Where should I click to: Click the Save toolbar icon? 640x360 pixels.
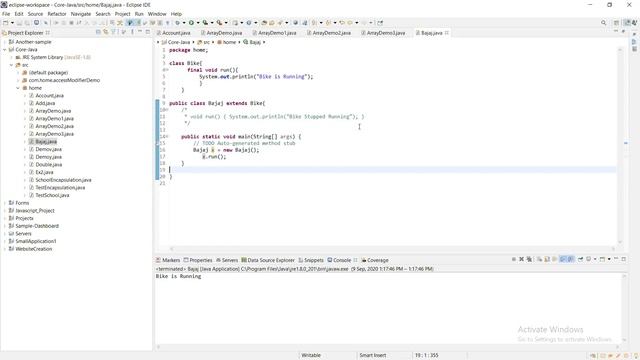19,23
